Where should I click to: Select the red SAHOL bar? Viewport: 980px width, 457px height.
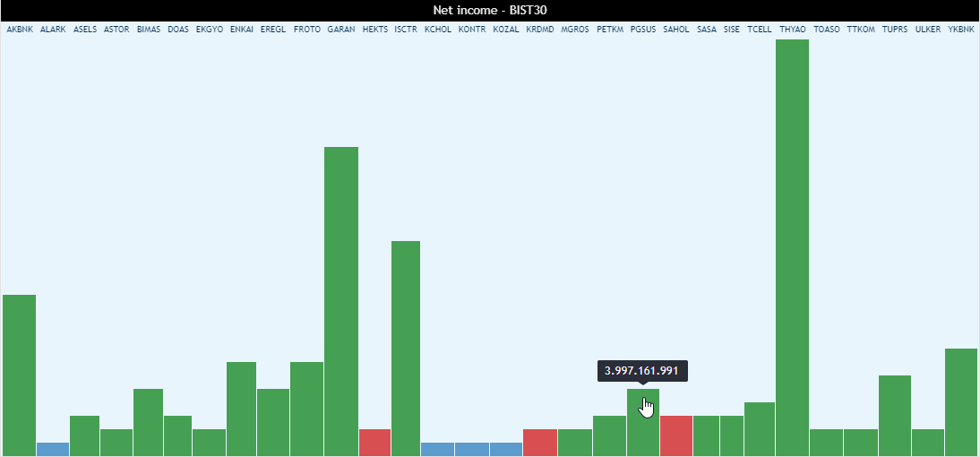pos(675,435)
